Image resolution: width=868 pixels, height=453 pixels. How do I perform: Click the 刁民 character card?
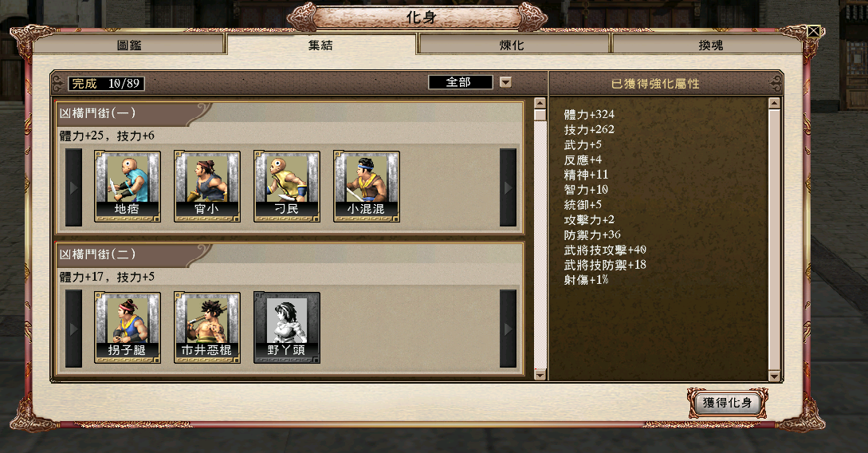[x=287, y=187]
